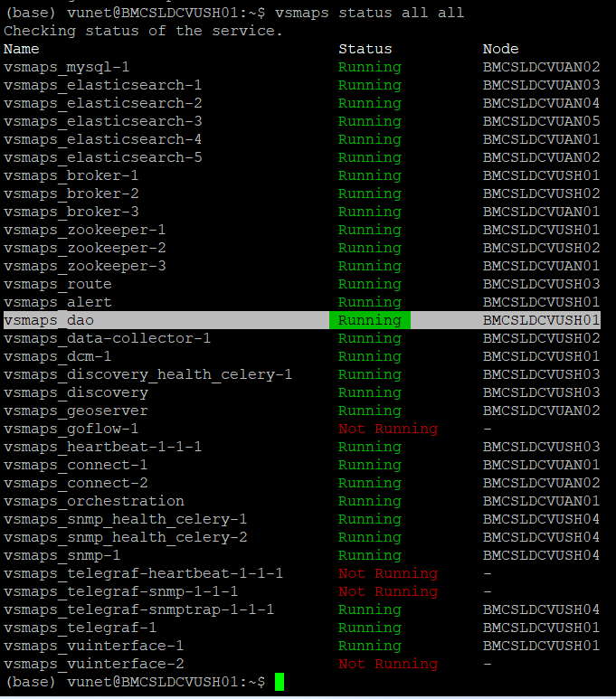Click Running status of vsmaps_route
Image resolution: width=616 pixels, height=699 pixels.
point(370,284)
